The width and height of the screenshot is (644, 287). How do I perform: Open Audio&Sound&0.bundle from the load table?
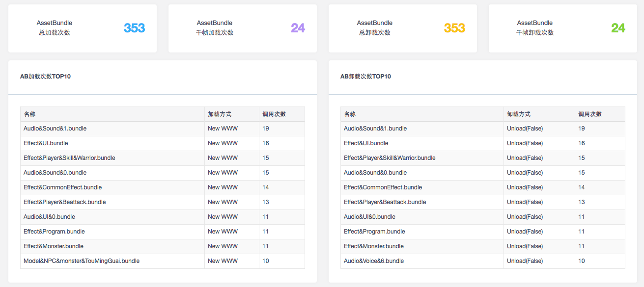(56, 172)
